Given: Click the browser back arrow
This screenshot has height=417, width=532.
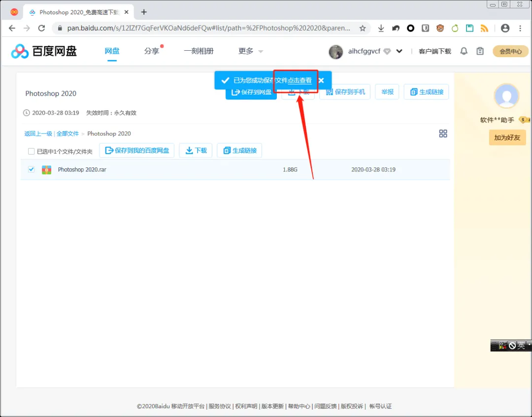Looking at the screenshot, I should (x=12, y=28).
